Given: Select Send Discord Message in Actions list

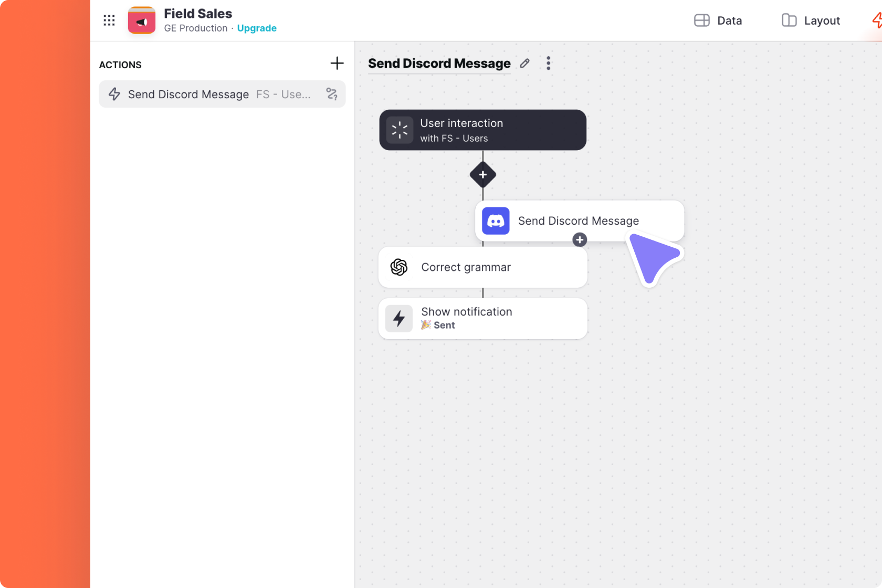Looking at the screenshot, I should (x=188, y=94).
